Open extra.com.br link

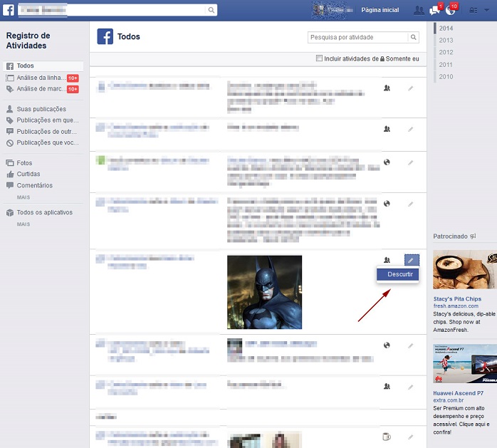click(x=448, y=400)
